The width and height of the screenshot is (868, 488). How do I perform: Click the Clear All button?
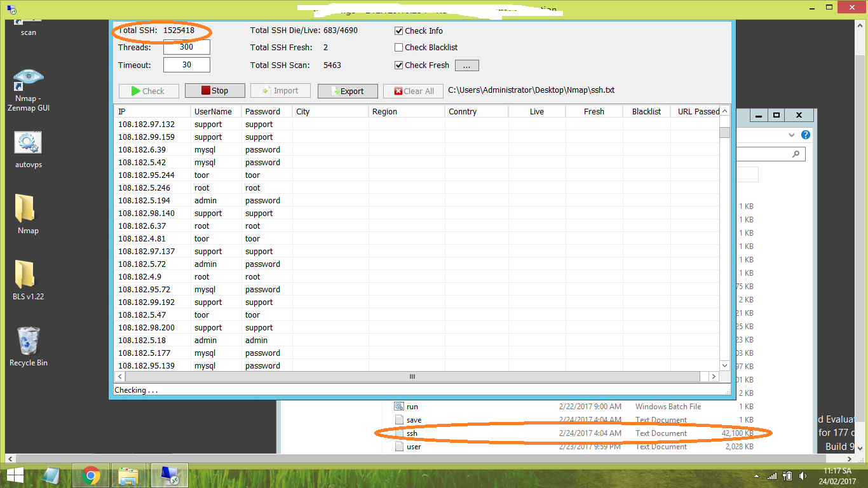[x=413, y=91]
